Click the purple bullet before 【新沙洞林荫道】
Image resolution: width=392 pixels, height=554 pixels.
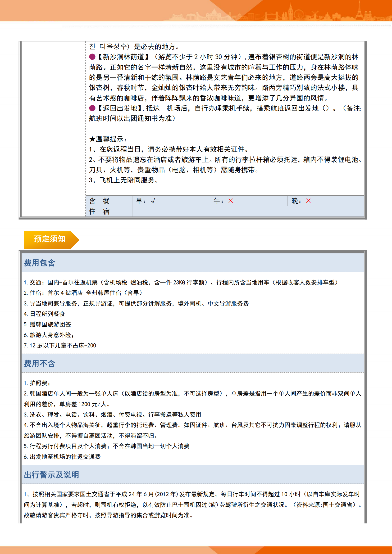click(x=92, y=57)
